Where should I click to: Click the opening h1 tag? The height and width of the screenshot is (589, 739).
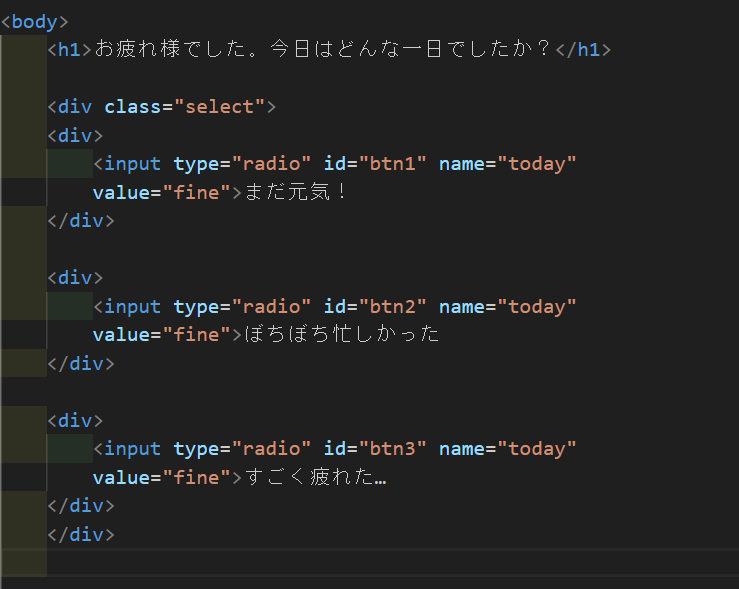pos(69,50)
